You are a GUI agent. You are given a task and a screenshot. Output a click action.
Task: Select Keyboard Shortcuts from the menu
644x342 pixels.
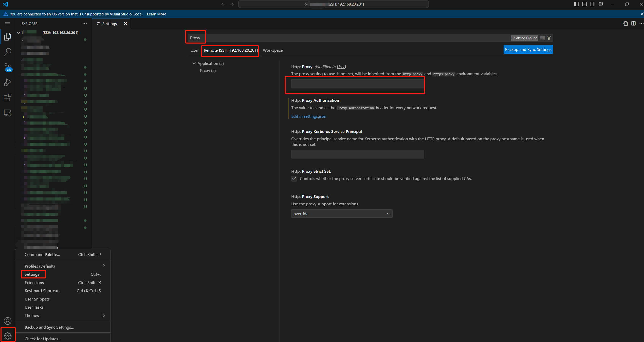pos(42,291)
